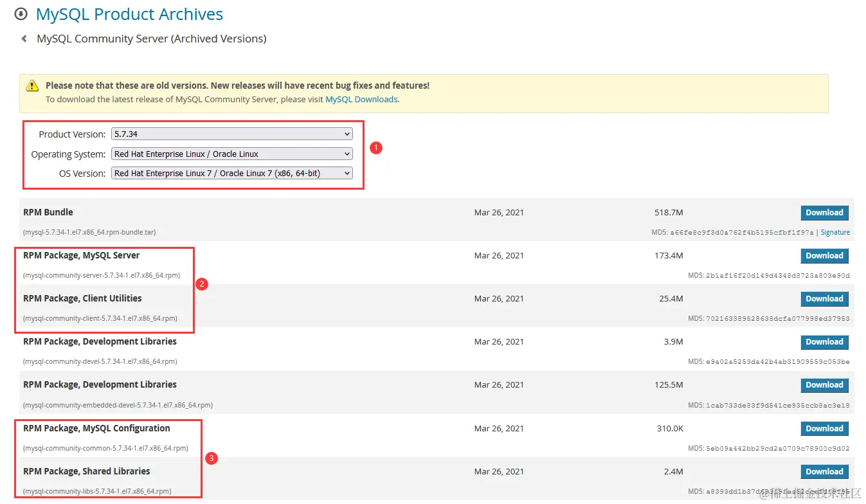Image resolution: width=866 pixels, height=504 pixels.
Task: Download the embedded-devel Development Libraries package
Action: [824, 385]
